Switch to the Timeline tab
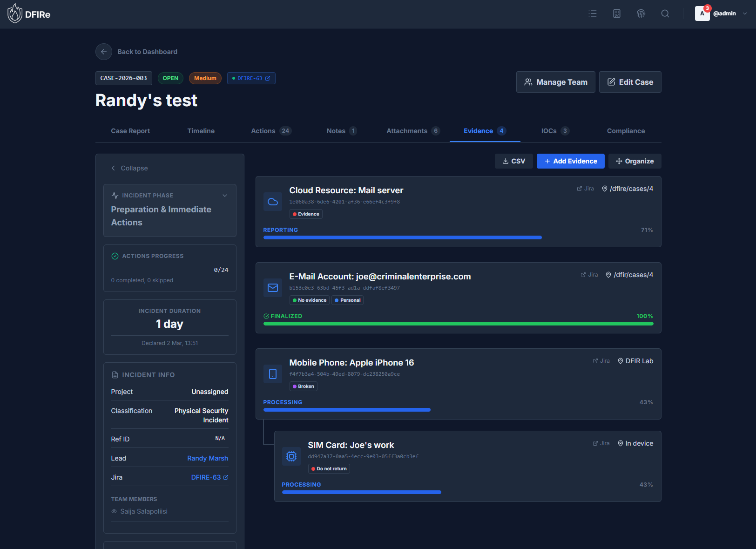Image resolution: width=756 pixels, height=549 pixels. pos(201,131)
